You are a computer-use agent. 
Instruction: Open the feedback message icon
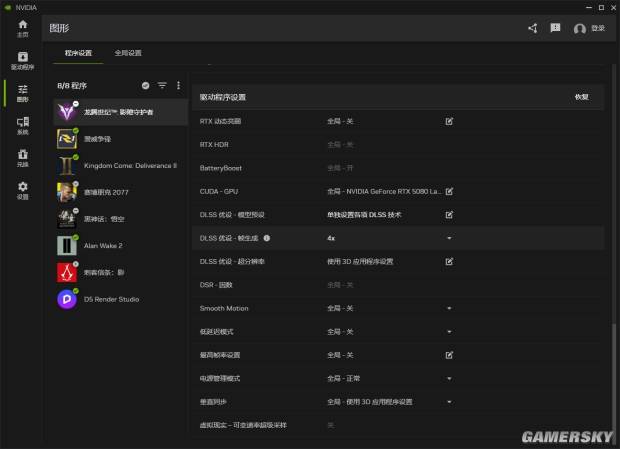[x=555, y=28]
